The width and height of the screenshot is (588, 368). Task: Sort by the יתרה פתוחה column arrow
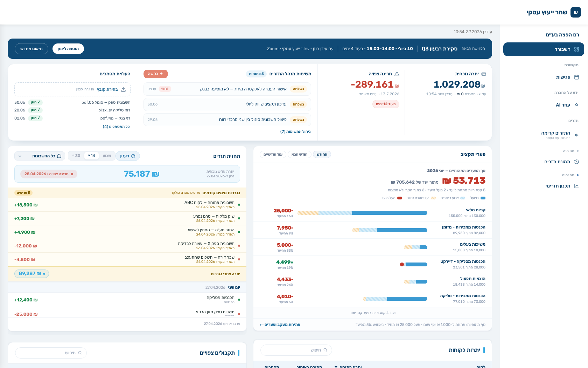click(x=336, y=367)
